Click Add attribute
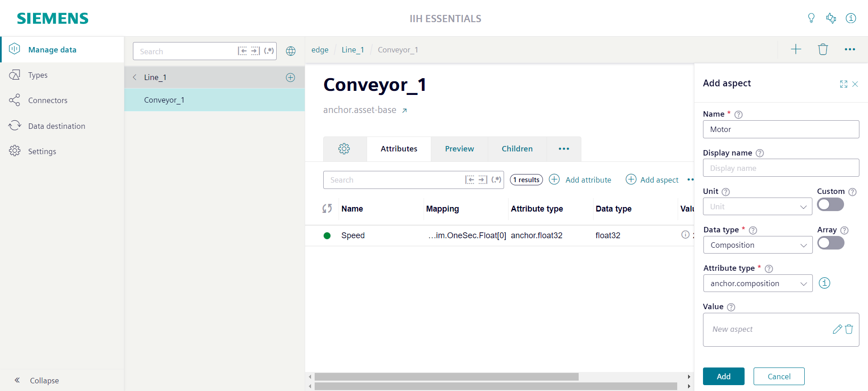This screenshot has height=391, width=868. tap(580, 179)
